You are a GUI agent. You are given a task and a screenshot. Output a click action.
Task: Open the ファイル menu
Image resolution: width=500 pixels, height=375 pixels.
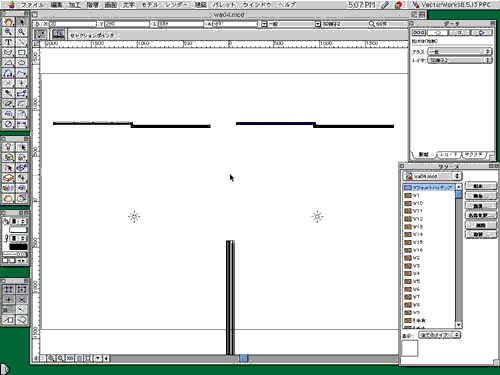[x=32, y=5]
